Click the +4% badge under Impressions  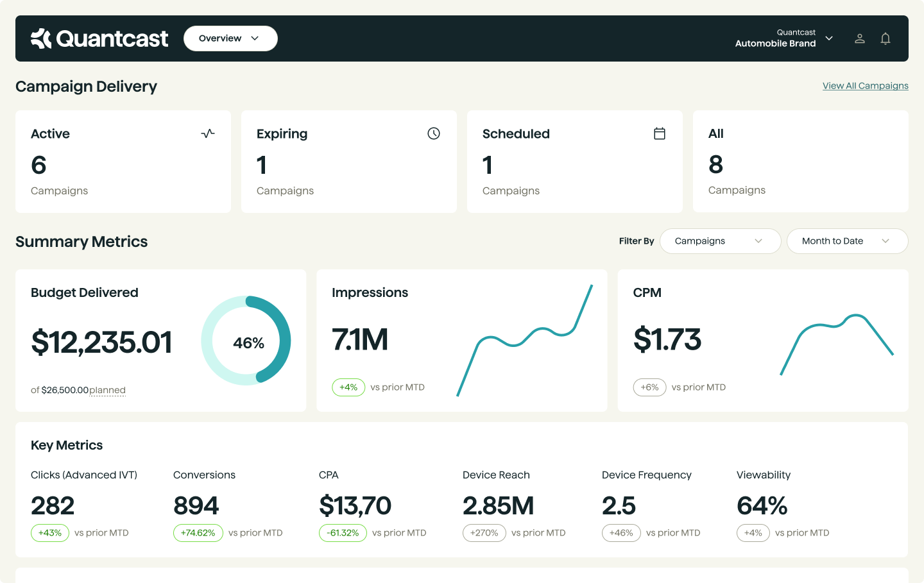[348, 387]
